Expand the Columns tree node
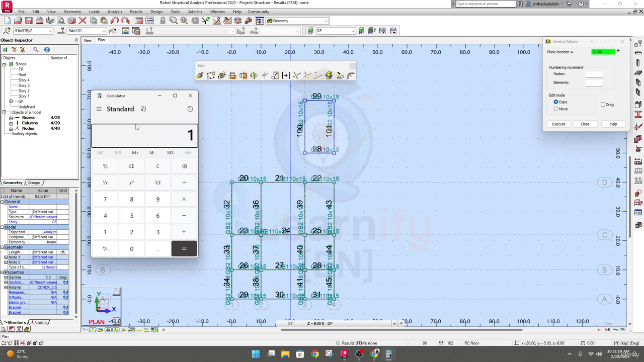 tap(11, 123)
